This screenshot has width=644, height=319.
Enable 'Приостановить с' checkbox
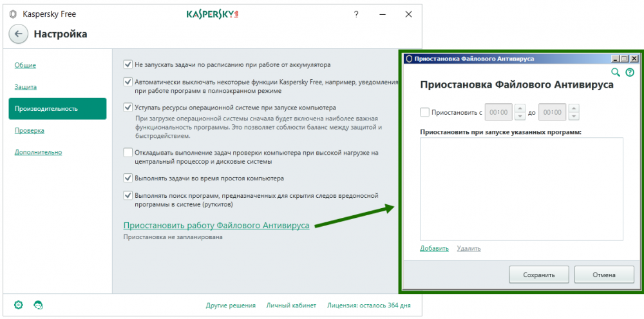point(424,112)
